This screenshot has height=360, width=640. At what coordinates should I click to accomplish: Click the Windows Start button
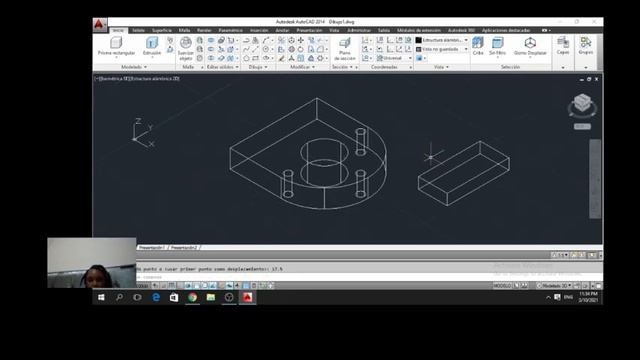point(101,297)
